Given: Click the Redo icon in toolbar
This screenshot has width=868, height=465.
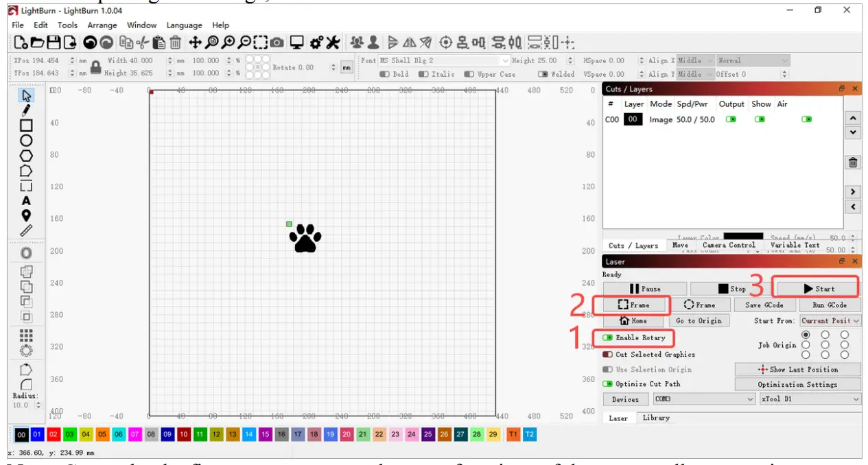Looking at the screenshot, I should (106, 43).
